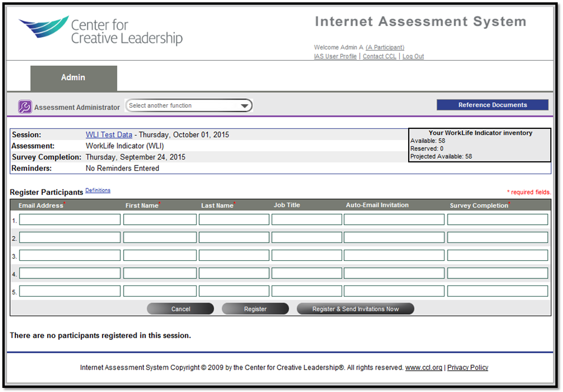This screenshot has height=392, width=563.
Task: Focus the First Name field in row 3
Action: 160,255
